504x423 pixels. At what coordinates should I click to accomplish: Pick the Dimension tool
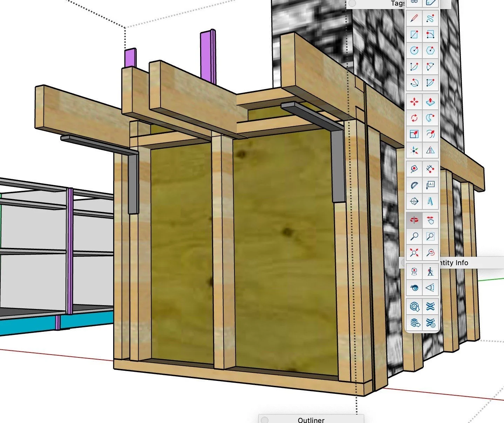(430, 169)
